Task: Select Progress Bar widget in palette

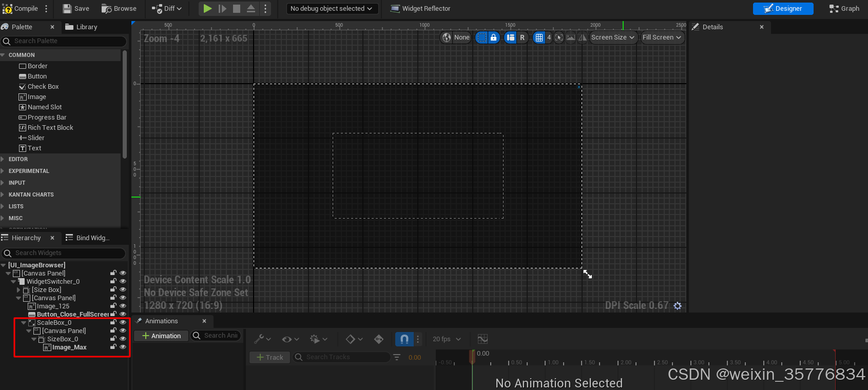Action: [43, 118]
